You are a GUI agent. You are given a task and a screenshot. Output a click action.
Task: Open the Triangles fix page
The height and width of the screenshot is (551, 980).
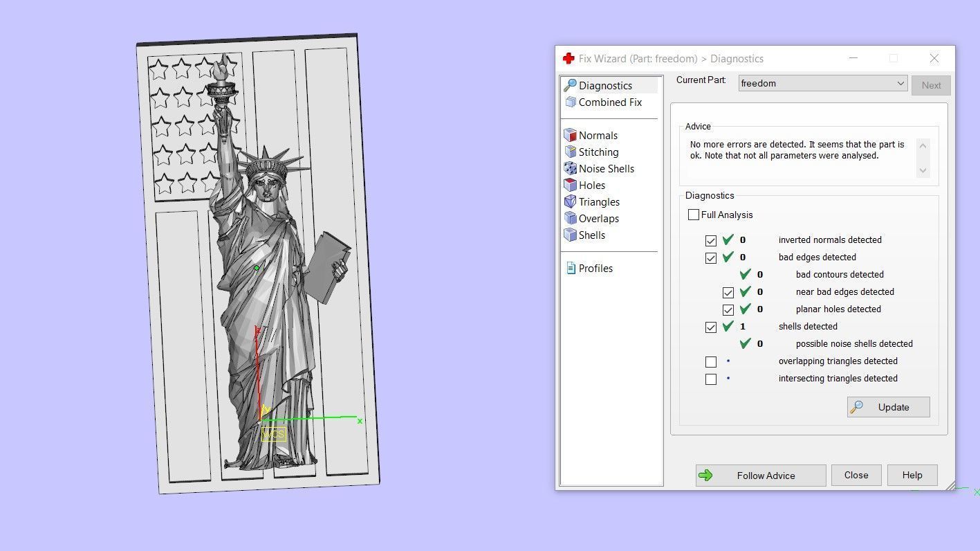click(599, 201)
